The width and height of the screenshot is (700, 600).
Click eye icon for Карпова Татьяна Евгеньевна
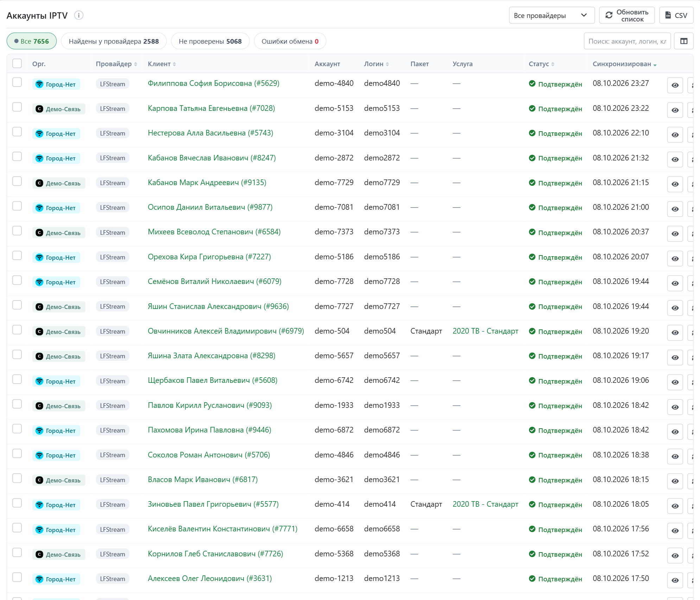(675, 110)
